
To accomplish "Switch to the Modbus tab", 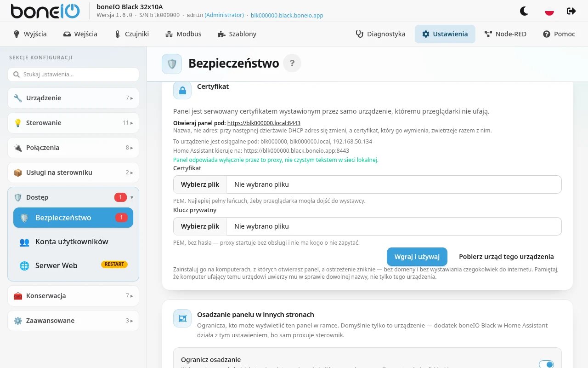I will 183,34.
